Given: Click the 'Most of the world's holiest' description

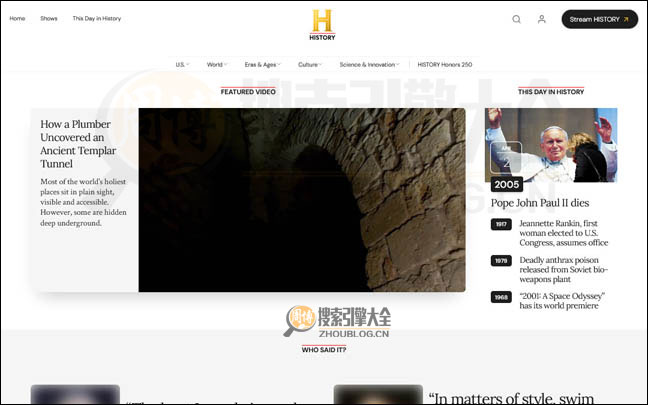Looking at the screenshot, I should point(83,202).
